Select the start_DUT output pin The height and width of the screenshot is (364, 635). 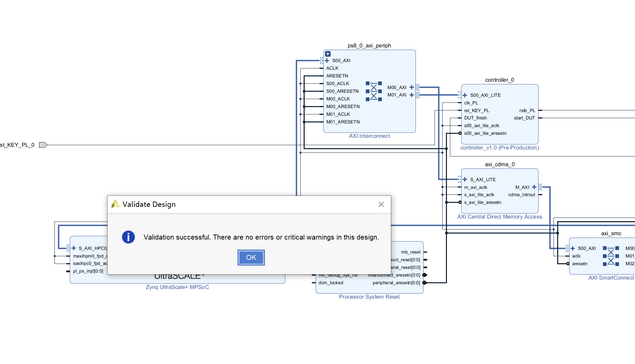(524, 118)
